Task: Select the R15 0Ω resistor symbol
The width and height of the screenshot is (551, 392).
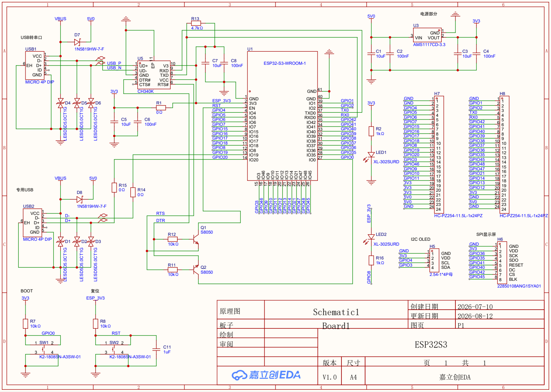Action: point(114,188)
